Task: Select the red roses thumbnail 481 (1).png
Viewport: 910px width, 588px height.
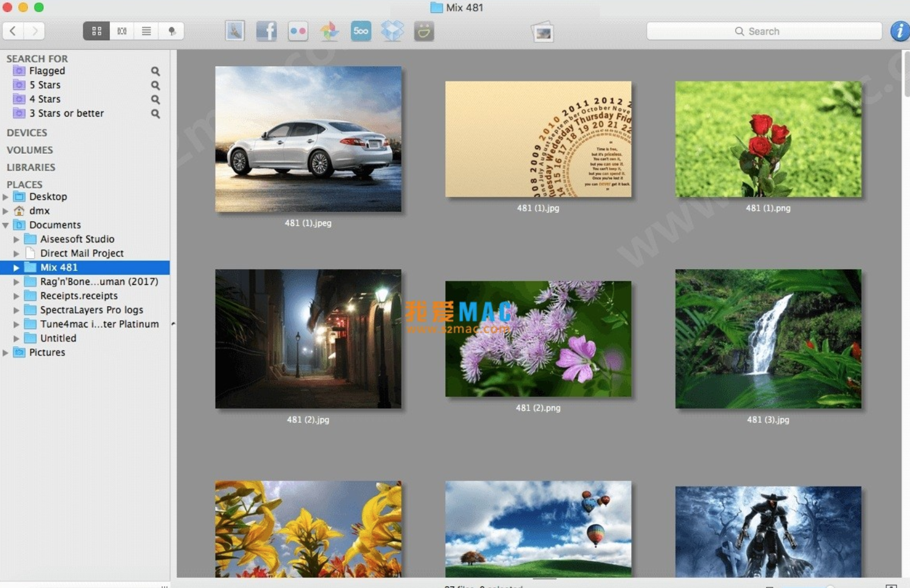Action: (768, 139)
